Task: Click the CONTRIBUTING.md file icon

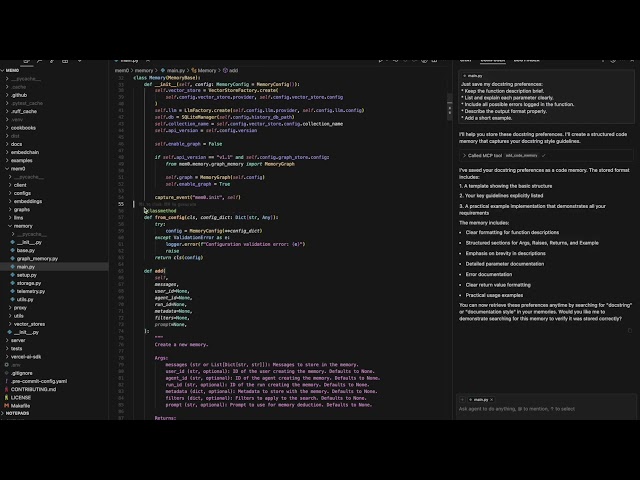Action: pyautogui.click(x=7, y=389)
